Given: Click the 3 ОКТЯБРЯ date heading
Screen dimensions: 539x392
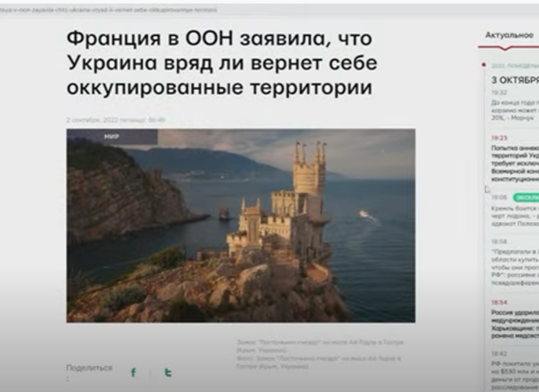Looking at the screenshot, I should point(515,80).
